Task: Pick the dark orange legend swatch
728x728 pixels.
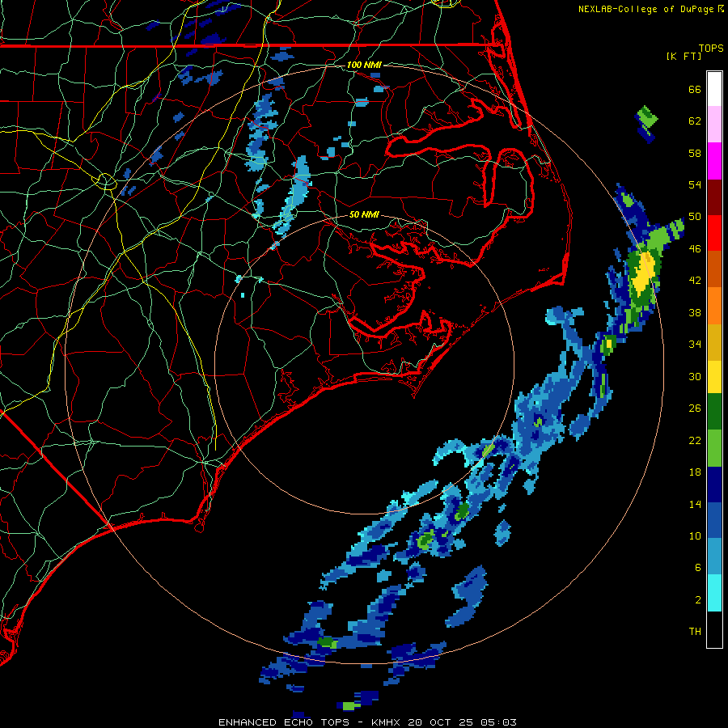Action: click(714, 269)
